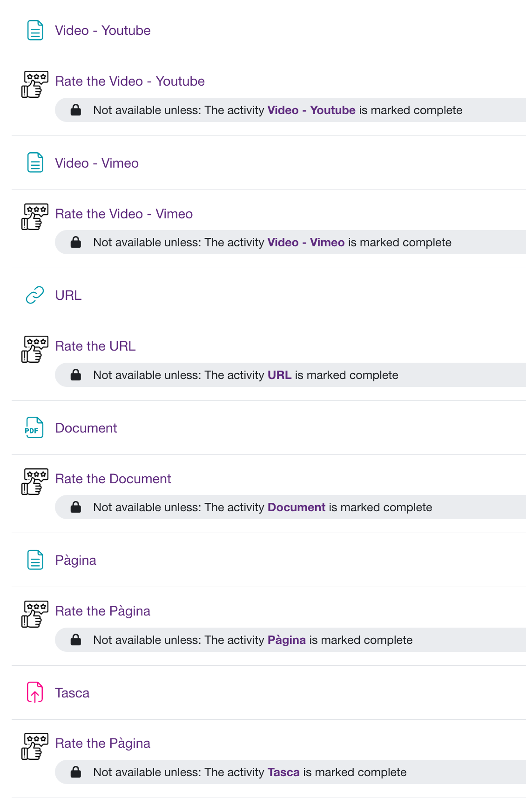Click bold Document link in restriction notice
The image size is (526, 812).
[x=296, y=507]
